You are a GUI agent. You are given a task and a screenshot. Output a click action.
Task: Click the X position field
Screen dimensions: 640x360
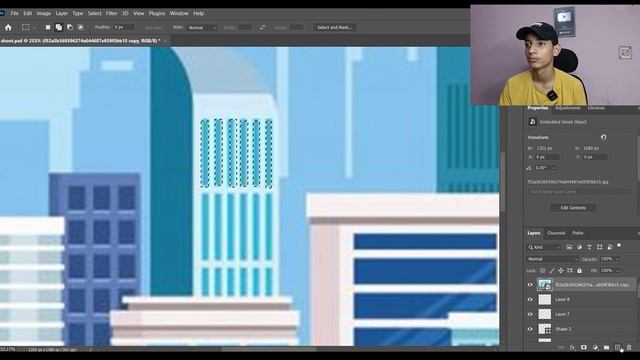(547, 157)
